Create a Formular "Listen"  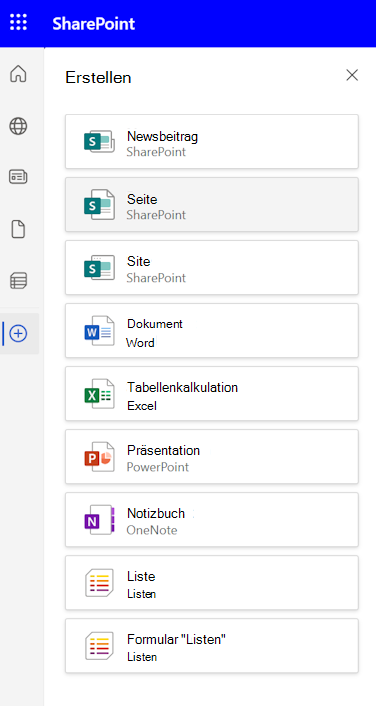[x=212, y=646]
